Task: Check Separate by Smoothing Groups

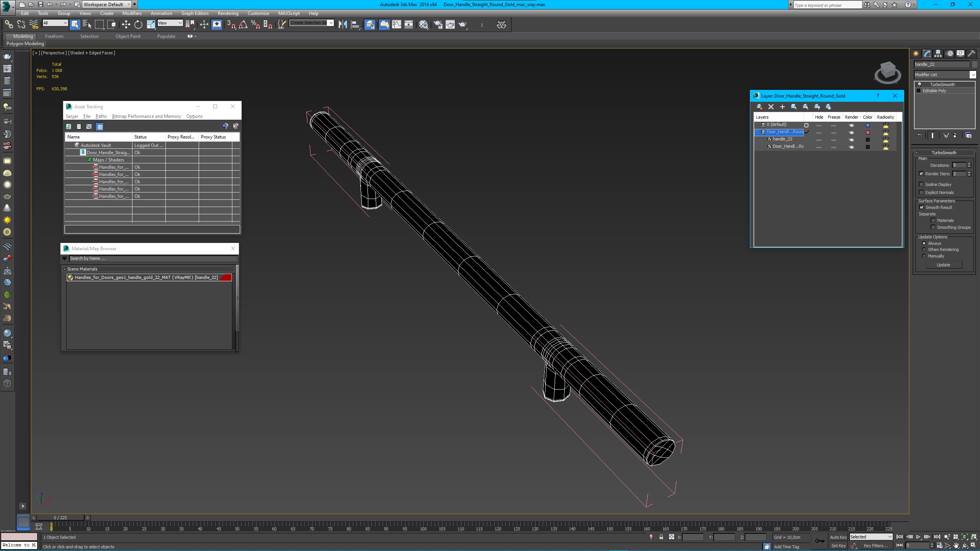Action: tap(933, 227)
